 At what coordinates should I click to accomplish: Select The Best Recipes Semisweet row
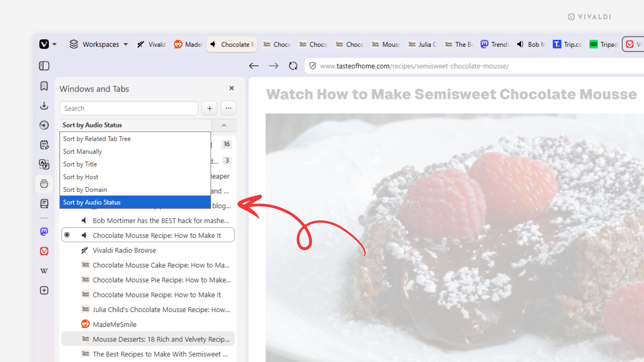(148, 354)
